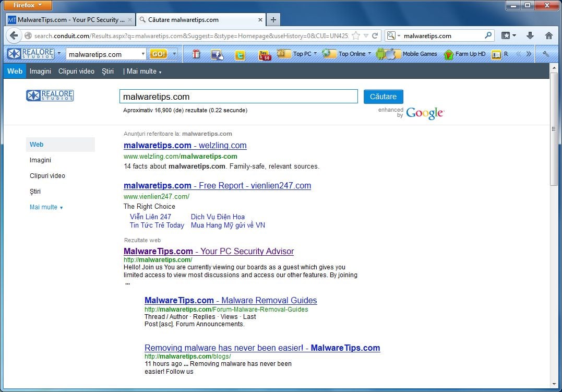The width and height of the screenshot is (562, 392).
Task: Click the scrollbar down arrow
Action: pyautogui.click(x=554, y=384)
